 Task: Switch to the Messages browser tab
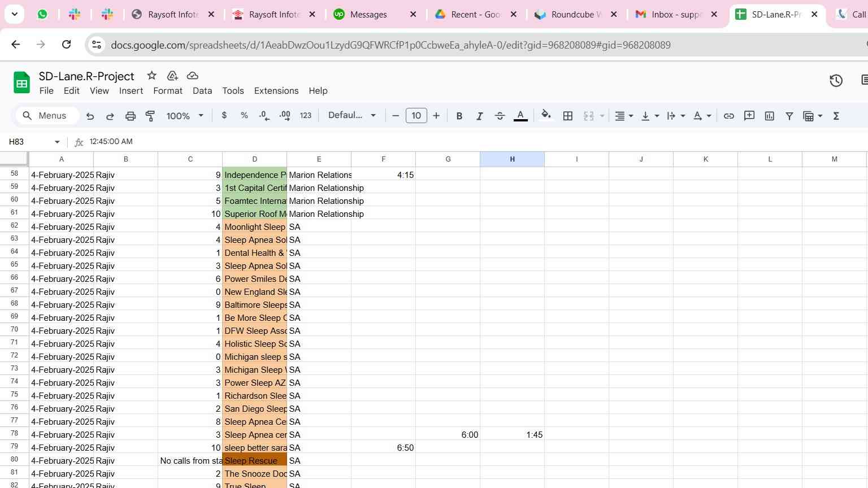375,15
